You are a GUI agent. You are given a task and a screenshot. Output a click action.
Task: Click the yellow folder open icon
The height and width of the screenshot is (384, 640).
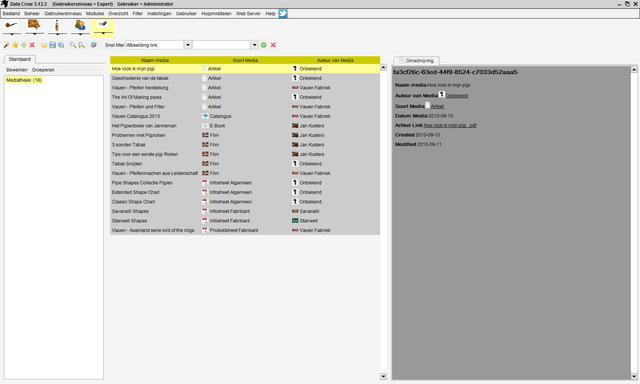coord(44,45)
